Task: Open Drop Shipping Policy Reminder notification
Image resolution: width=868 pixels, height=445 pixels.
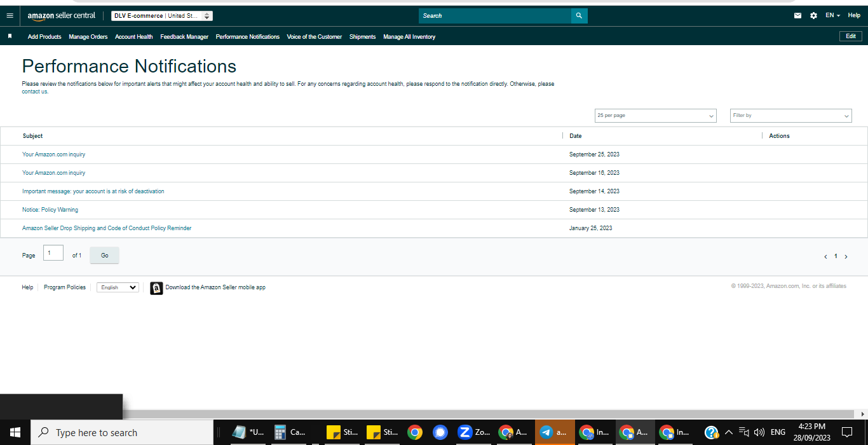Action: (x=107, y=228)
